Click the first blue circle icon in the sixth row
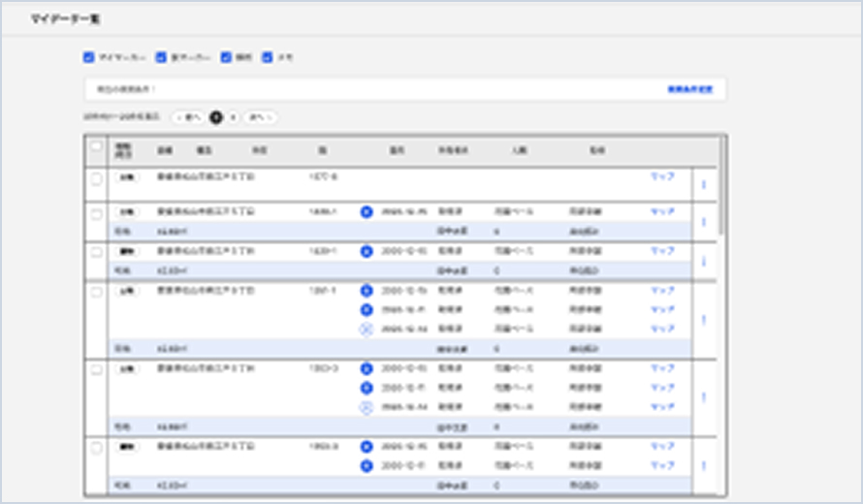 click(367, 447)
